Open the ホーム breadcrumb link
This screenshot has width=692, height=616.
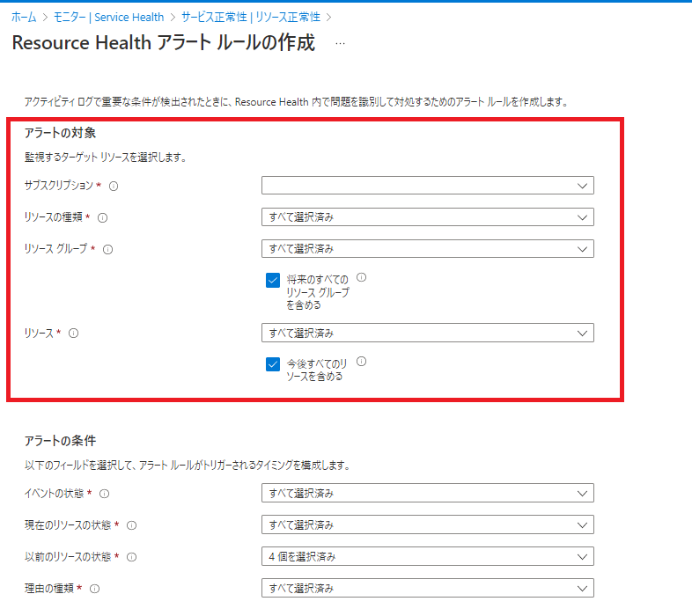click(x=24, y=18)
